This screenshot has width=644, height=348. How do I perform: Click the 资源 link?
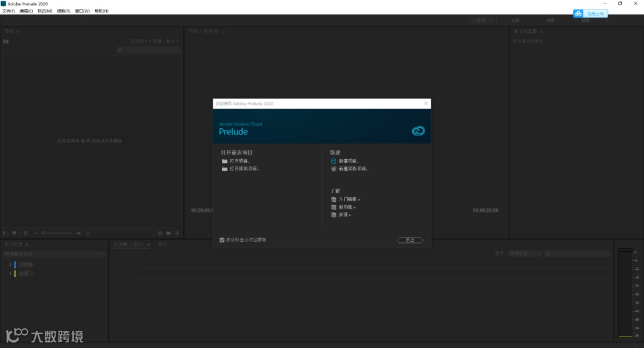(345, 215)
